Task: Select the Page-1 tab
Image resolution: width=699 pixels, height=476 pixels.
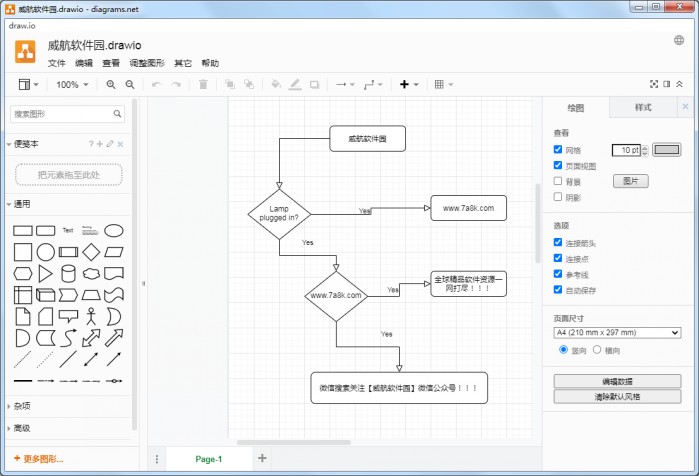Action: (x=208, y=459)
